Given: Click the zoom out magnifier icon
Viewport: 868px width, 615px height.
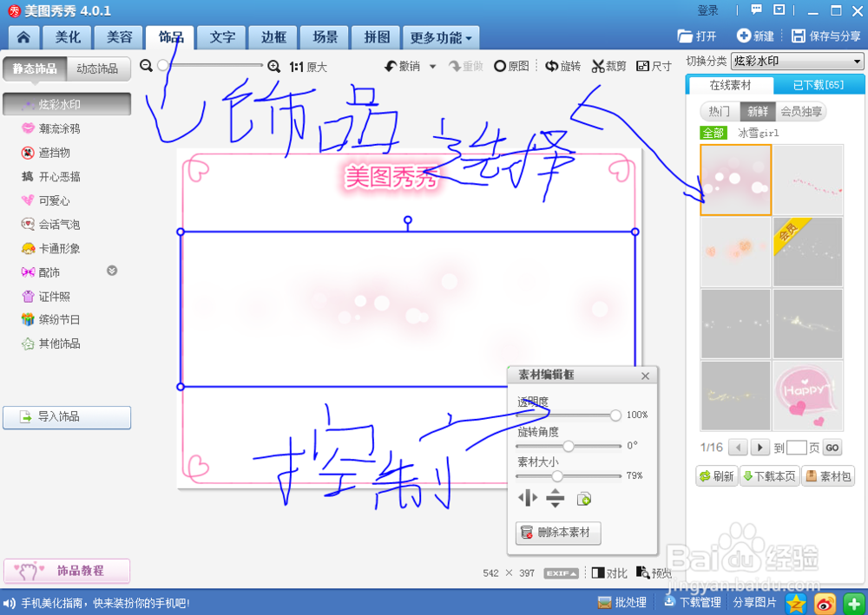Looking at the screenshot, I should 146,66.
